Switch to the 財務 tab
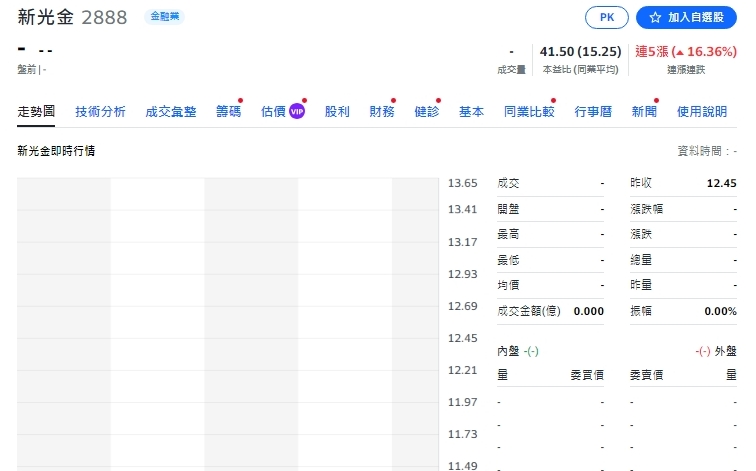The image size is (756, 471). tap(382, 112)
